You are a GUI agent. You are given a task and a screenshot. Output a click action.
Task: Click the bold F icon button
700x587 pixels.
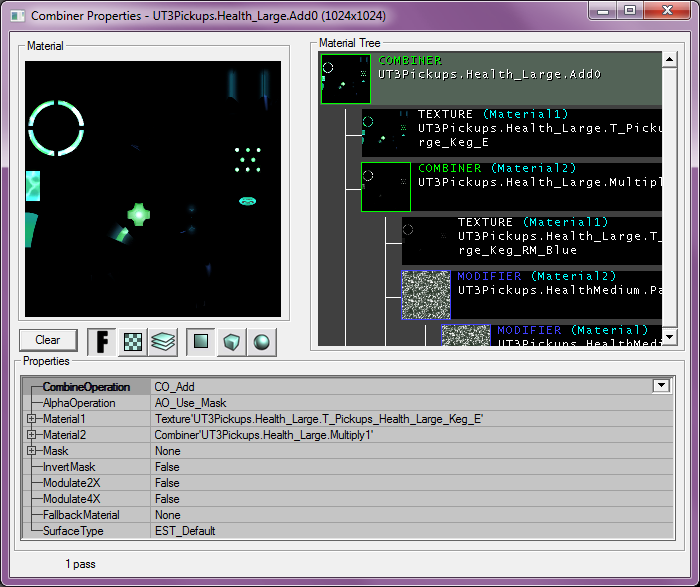click(x=102, y=342)
